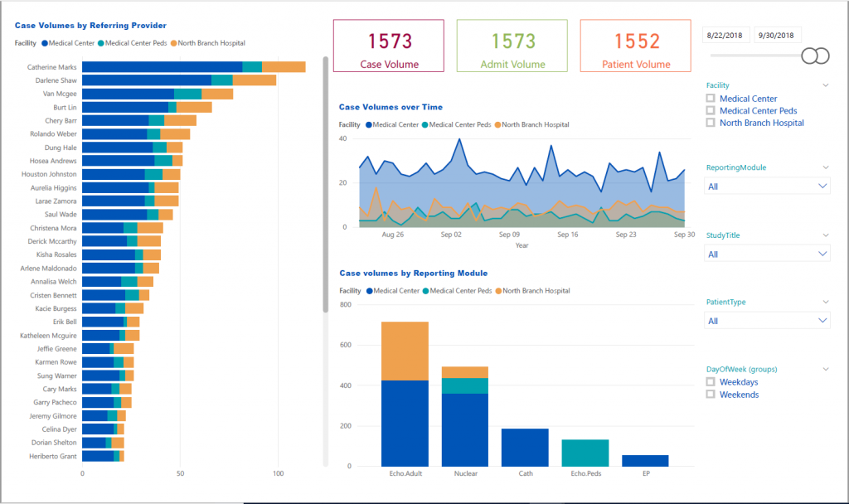
Task: Click the North Branch Hospital legend marker on Case Volumes over Time
Action: 497,124
